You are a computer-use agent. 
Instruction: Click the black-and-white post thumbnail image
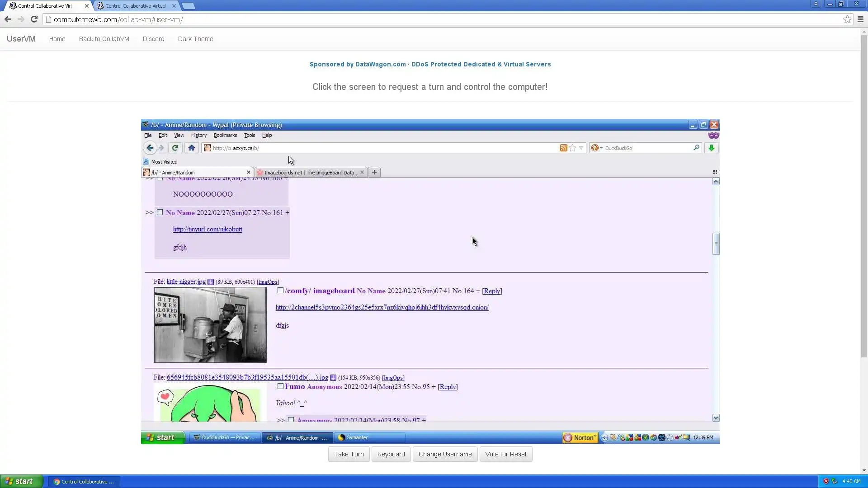coord(210,325)
